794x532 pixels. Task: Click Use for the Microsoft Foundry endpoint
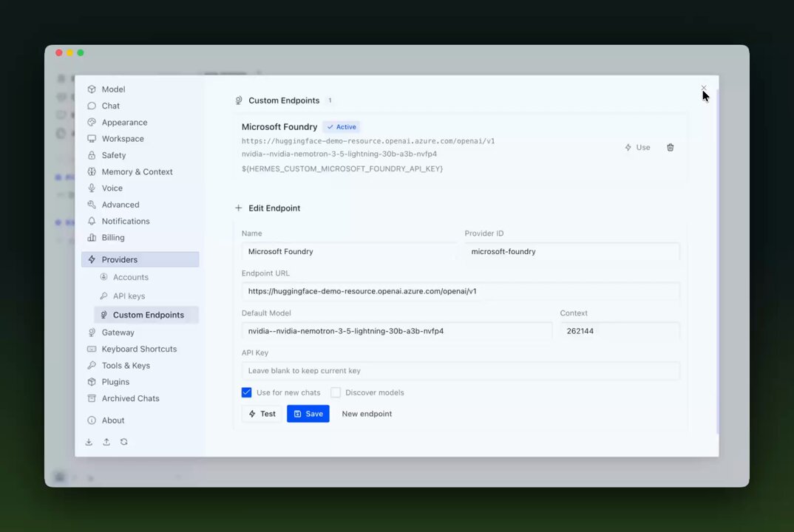click(637, 147)
